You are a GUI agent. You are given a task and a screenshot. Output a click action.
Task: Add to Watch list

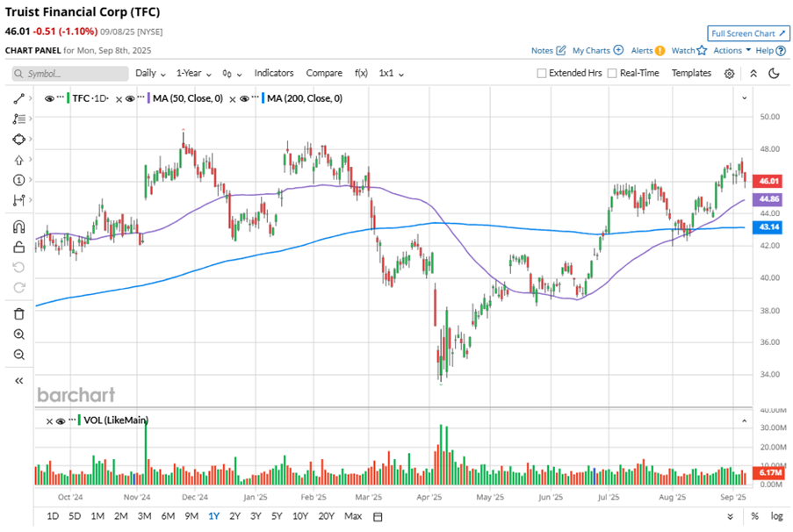tap(688, 51)
